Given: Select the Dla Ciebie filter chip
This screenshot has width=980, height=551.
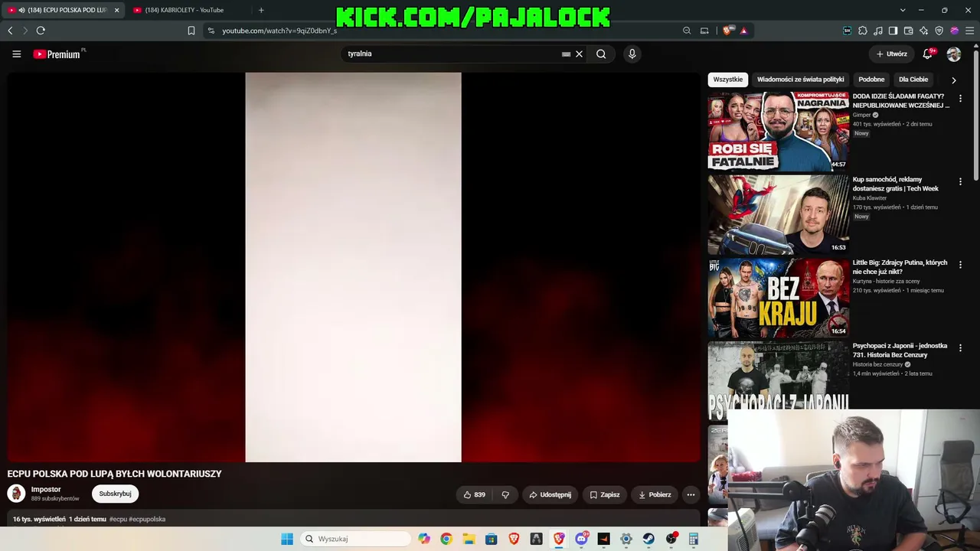Looking at the screenshot, I should click(x=913, y=80).
